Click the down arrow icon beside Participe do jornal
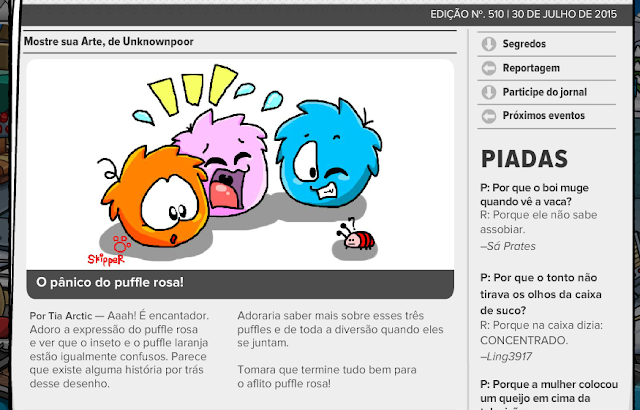 click(x=489, y=92)
